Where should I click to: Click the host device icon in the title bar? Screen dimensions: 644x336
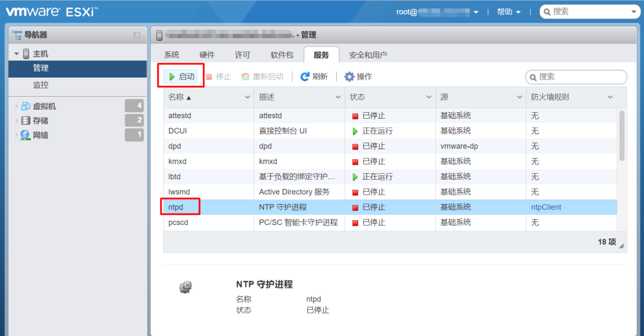point(159,35)
